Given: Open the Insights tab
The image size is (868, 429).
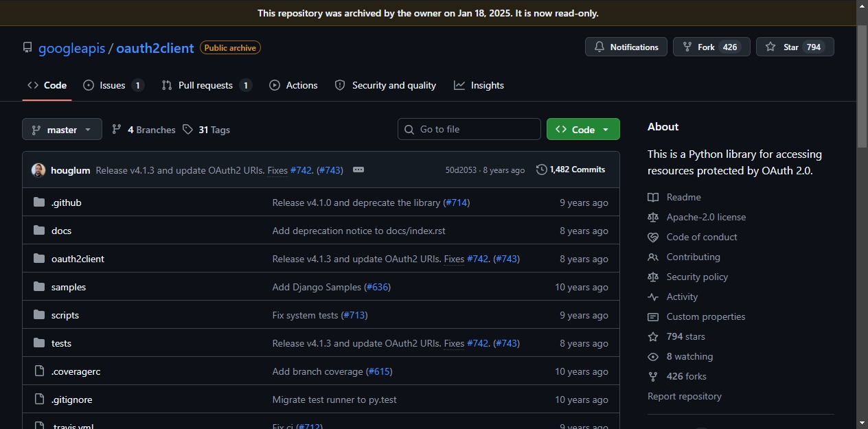Looking at the screenshot, I should (479, 85).
